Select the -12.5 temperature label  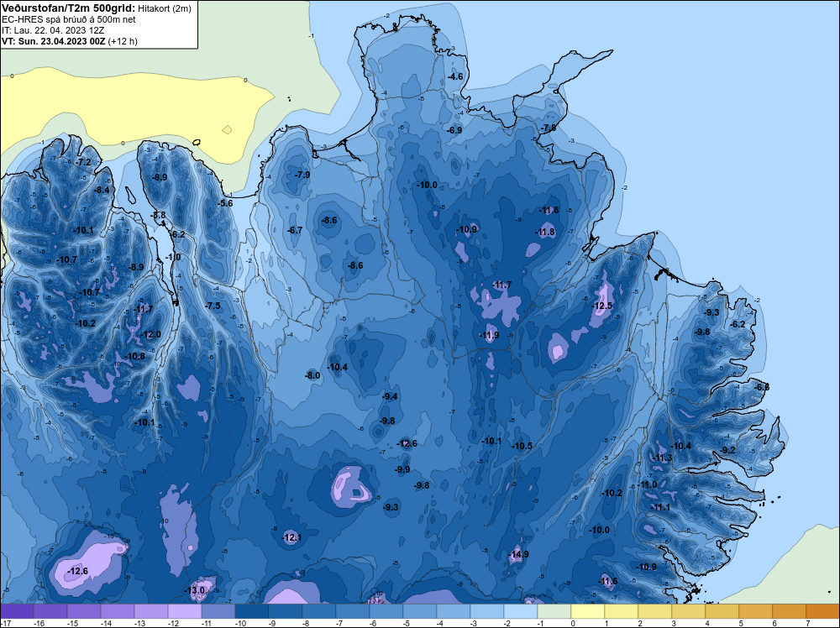602,306
